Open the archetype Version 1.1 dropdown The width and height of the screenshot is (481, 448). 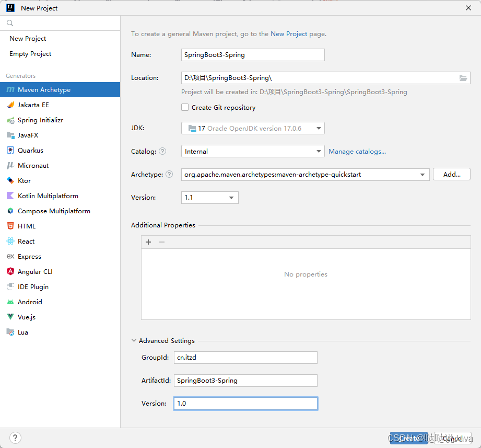pos(210,198)
